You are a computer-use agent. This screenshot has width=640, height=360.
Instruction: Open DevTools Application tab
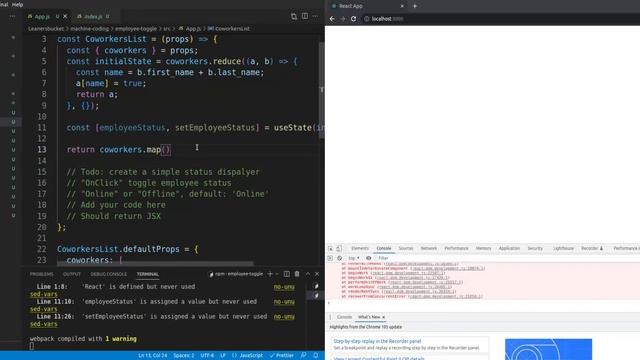pos(509,248)
